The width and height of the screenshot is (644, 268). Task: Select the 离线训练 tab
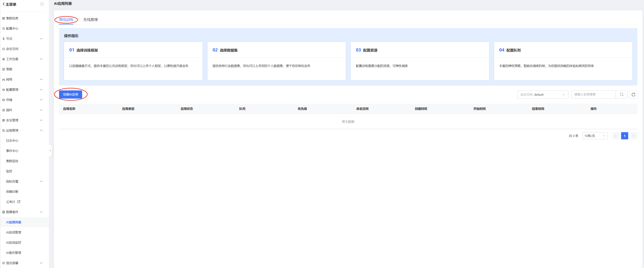[x=66, y=20]
